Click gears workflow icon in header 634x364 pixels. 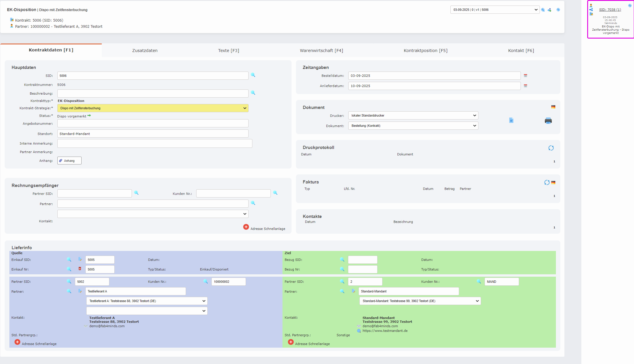pyautogui.click(x=549, y=10)
